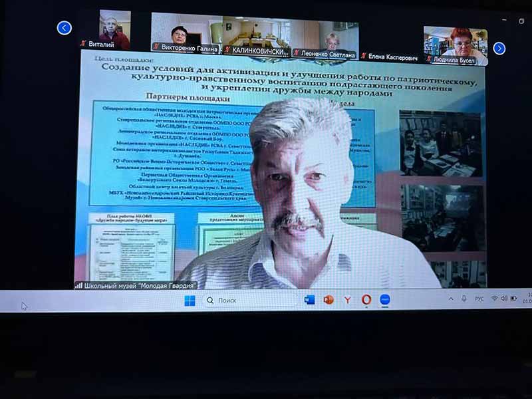Viewport: 532px width, 399px height.
Task: Click muted mic icon beside Леоненко Светлана
Action: tap(296, 53)
